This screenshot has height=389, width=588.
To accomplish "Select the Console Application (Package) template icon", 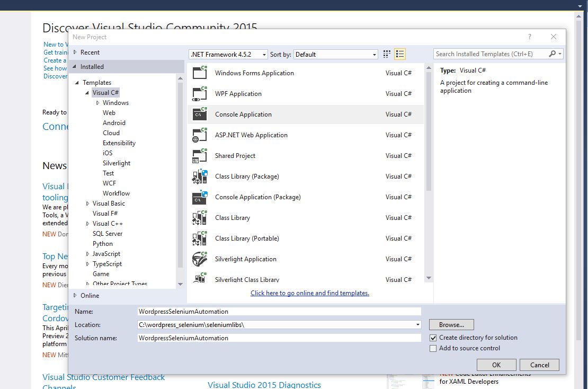I will tap(200, 197).
